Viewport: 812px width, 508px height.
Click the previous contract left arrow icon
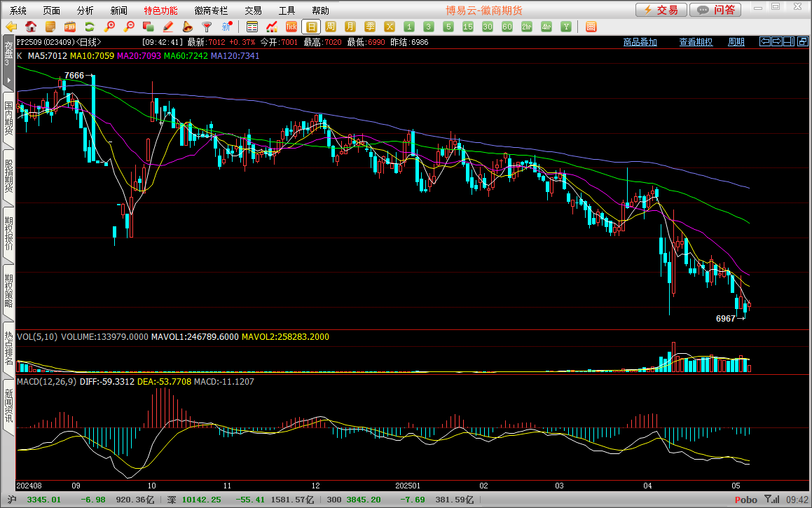tap(765, 41)
